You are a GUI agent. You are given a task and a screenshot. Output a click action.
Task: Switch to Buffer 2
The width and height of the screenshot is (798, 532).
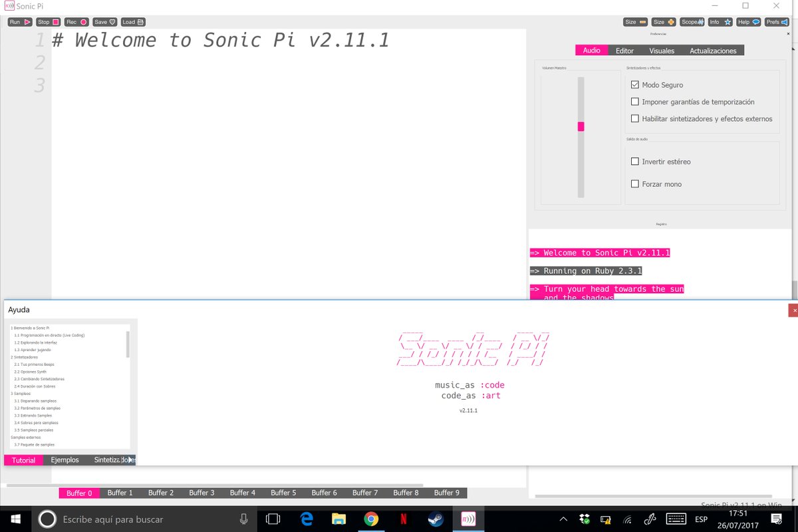[x=161, y=493]
